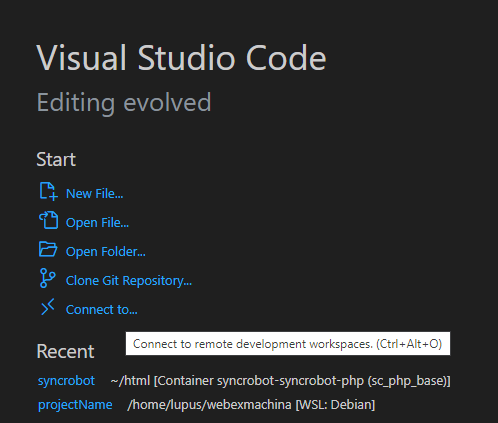Viewport: 498px width, 423px height.
Task: Click the ~/html Container syncrobot path text
Action: coord(280,381)
